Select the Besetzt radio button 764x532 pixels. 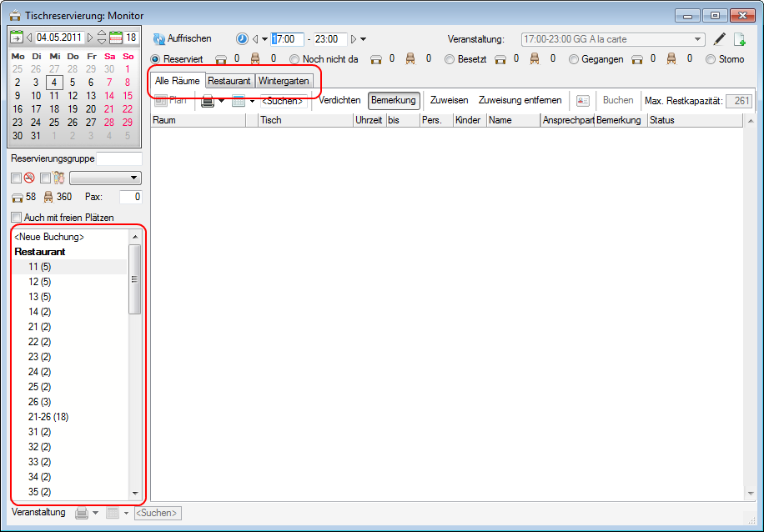tap(450, 59)
